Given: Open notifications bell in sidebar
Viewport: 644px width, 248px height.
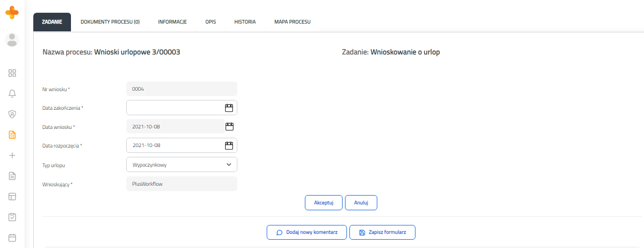Looking at the screenshot, I should 12,94.
